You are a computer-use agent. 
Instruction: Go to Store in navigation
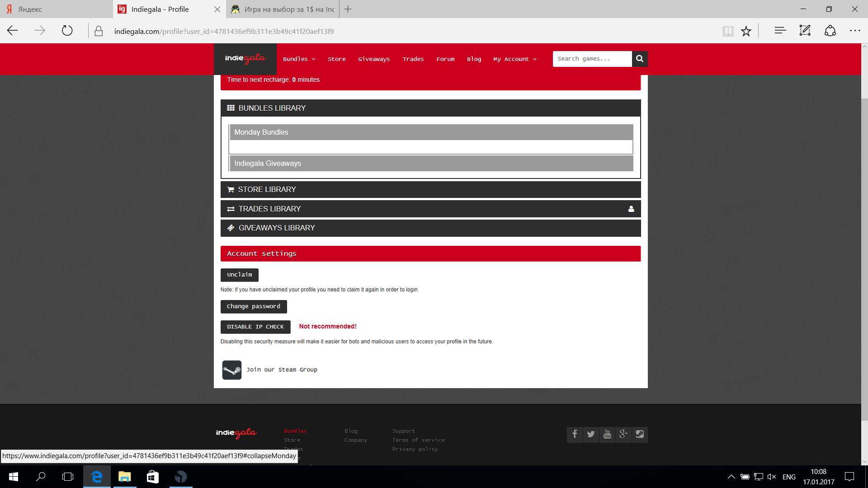point(337,59)
